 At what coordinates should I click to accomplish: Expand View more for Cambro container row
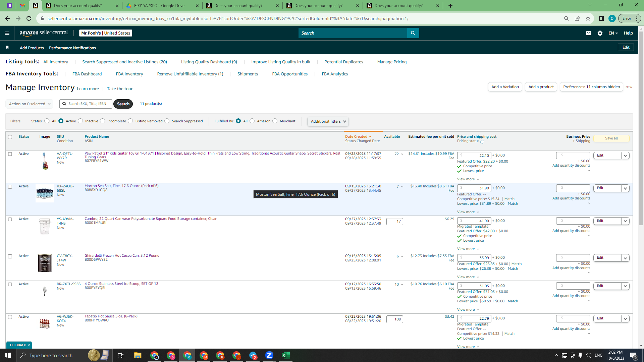468,249
